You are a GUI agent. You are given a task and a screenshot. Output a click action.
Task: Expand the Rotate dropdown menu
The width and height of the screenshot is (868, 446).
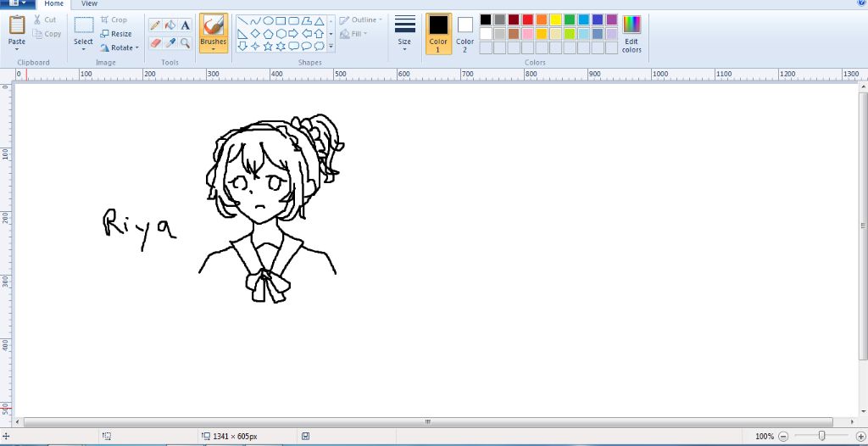pyautogui.click(x=136, y=47)
